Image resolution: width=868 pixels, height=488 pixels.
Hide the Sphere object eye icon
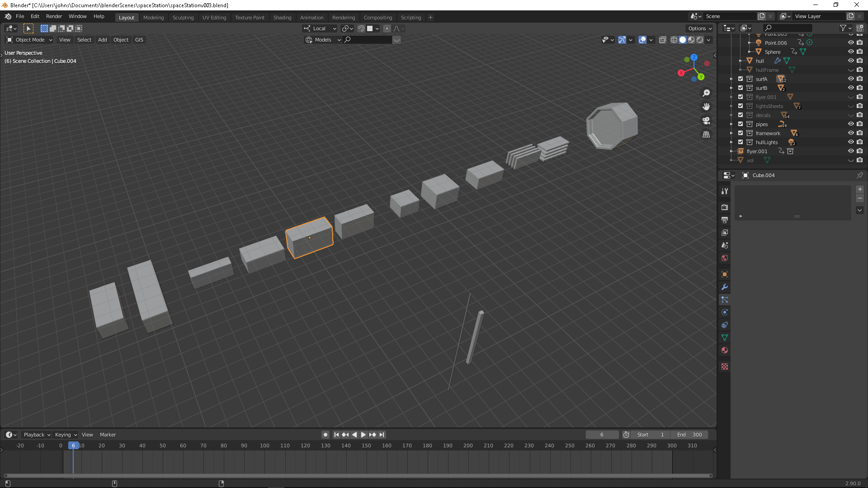pos(851,52)
